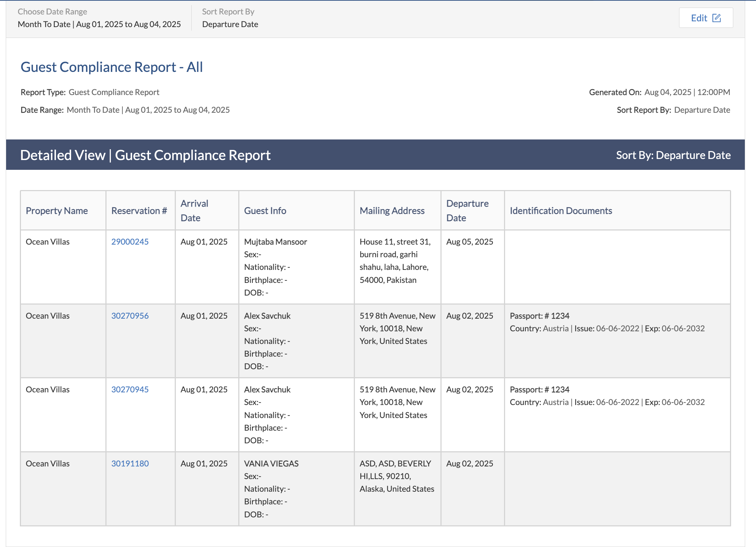
Task: Select the Property Name column header
Action: (57, 211)
